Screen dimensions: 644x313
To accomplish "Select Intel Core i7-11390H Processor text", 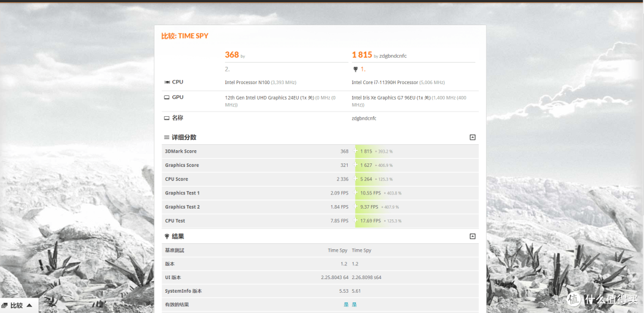I will [385, 82].
